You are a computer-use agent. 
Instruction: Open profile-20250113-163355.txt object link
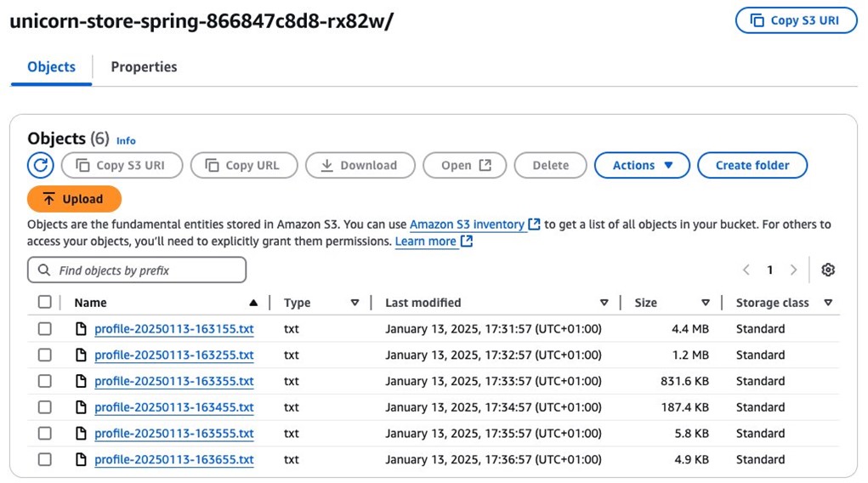click(x=173, y=381)
